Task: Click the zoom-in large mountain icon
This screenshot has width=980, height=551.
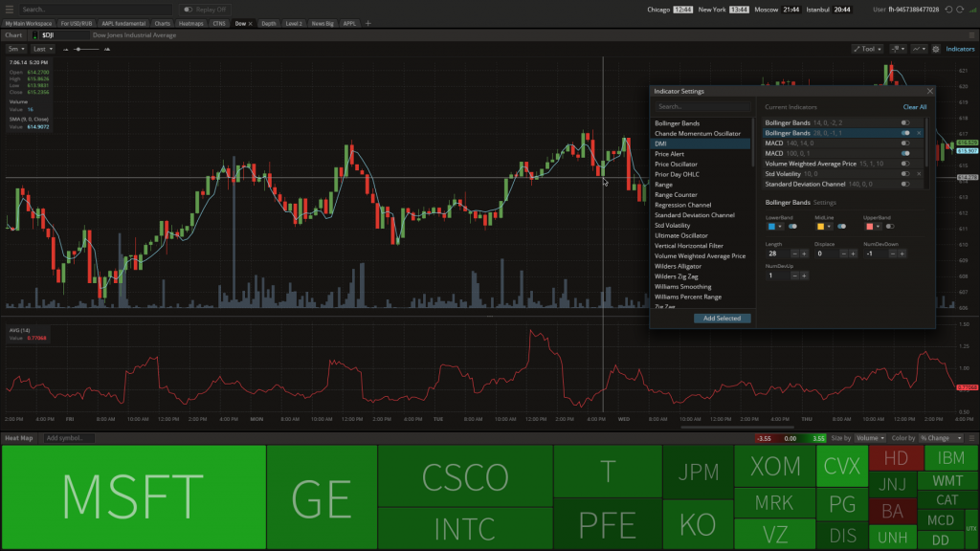Action: coord(107,49)
